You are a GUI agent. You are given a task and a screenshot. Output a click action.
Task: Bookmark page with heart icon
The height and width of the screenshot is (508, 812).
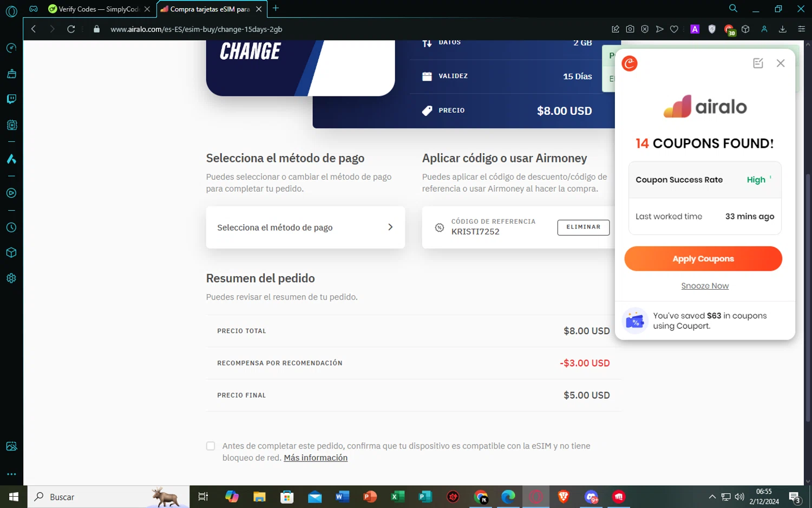coord(674,29)
